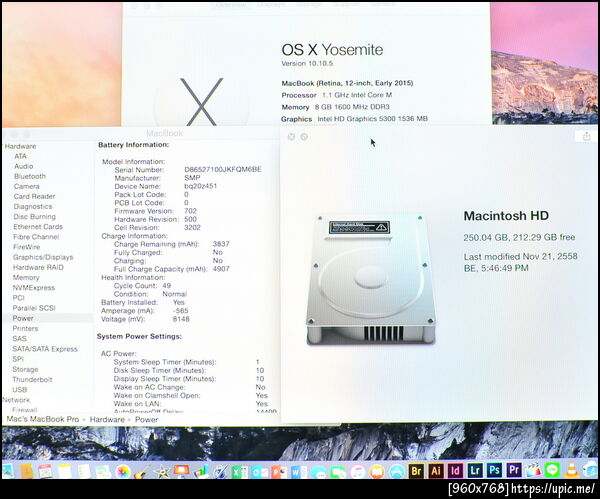Open PCI hardware section

click(18, 298)
